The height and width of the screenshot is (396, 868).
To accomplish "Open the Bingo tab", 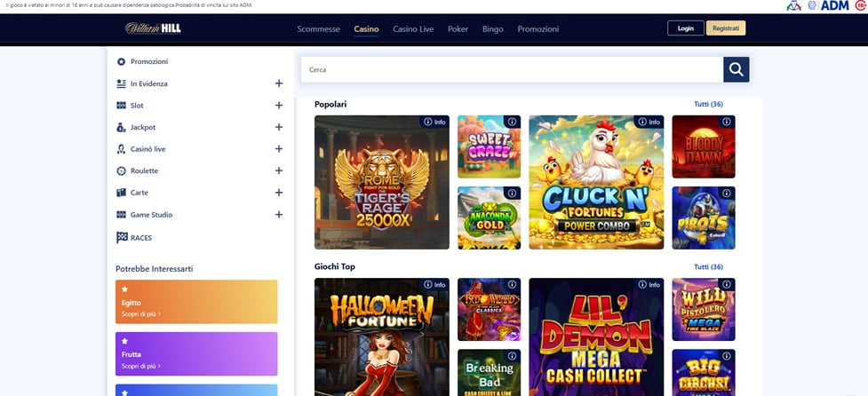I will (493, 28).
